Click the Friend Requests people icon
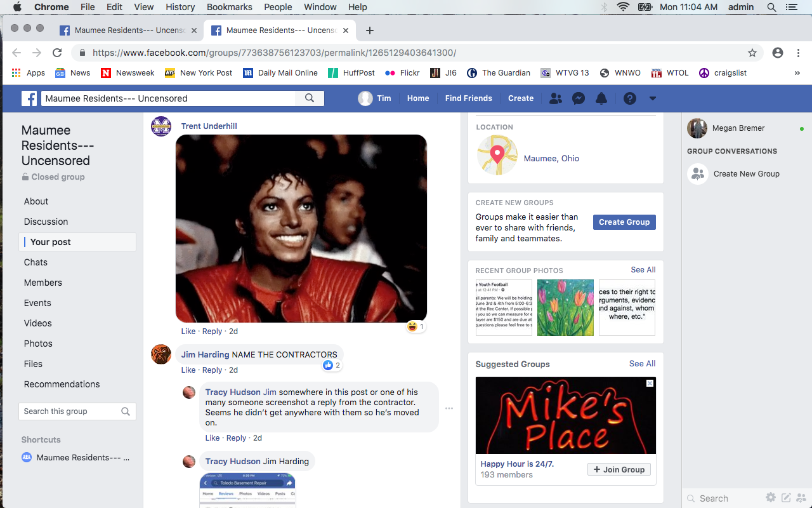Screen dimensions: 812x508 pos(555,98)
